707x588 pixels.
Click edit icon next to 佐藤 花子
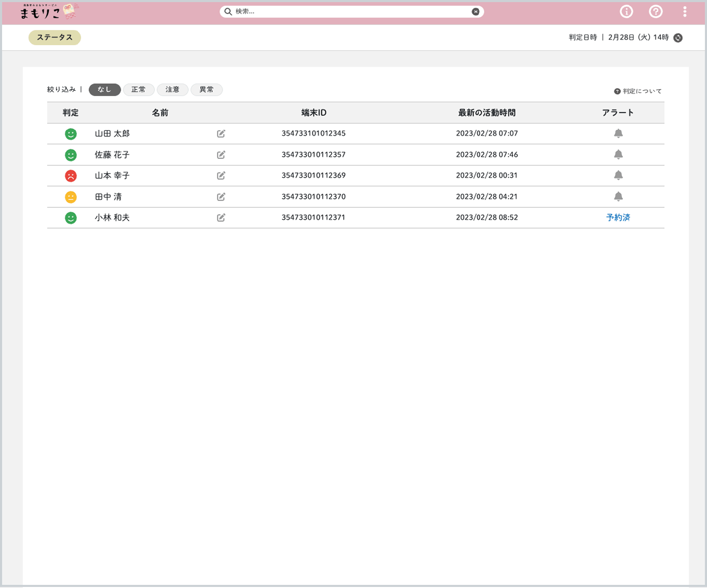pos(221,155)
